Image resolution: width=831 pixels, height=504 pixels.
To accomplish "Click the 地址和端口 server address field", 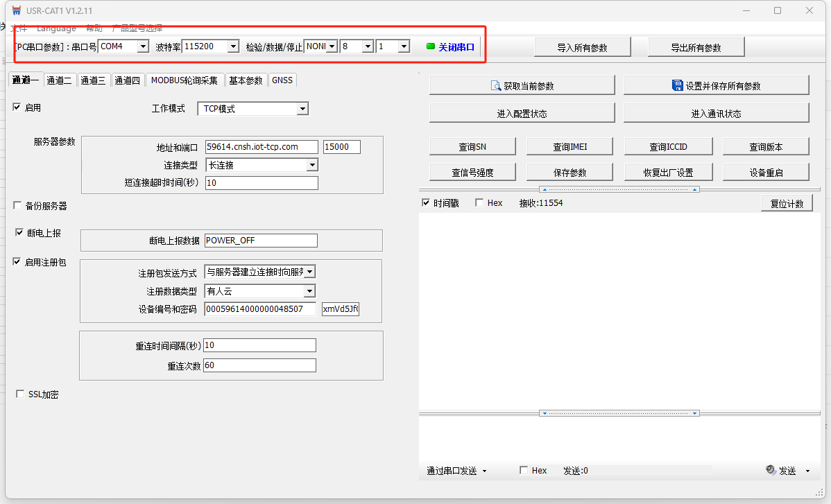I will (x=262, y=147).
